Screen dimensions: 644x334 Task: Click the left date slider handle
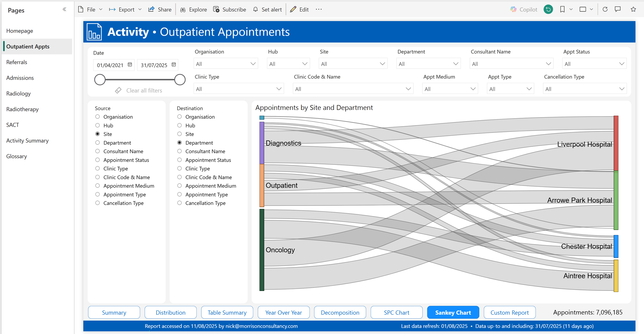[x=100, y=80]
